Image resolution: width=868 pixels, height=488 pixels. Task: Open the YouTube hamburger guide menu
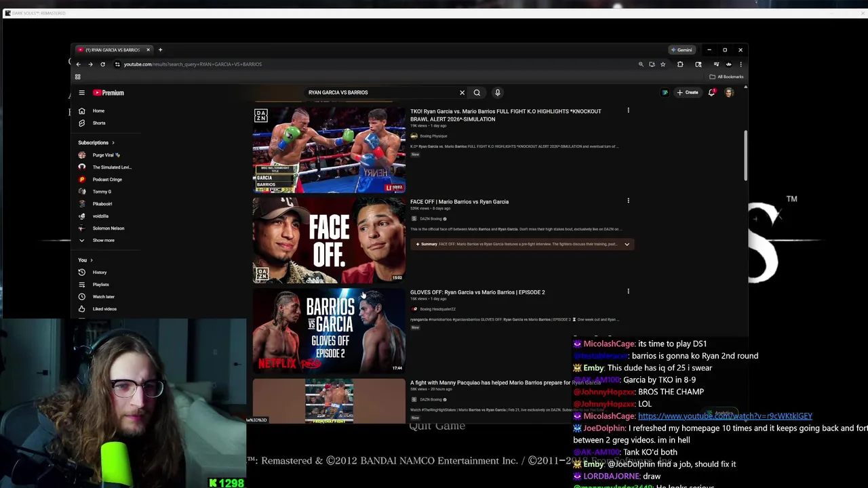click(81, 93)
